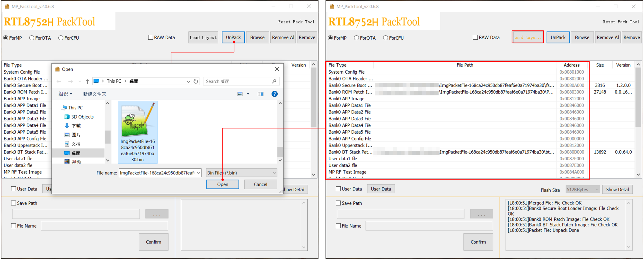Expand the File name combo box arrow
This screenshot has width=644, height=259.
pyautogui.click(x=198, y=173)
